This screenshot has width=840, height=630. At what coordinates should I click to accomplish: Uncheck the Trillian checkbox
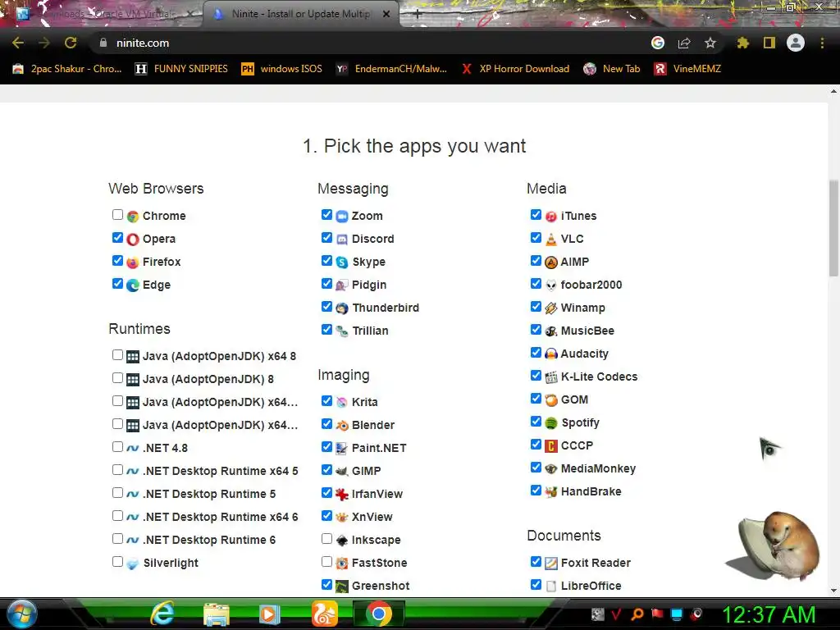[x=326, y=330]
